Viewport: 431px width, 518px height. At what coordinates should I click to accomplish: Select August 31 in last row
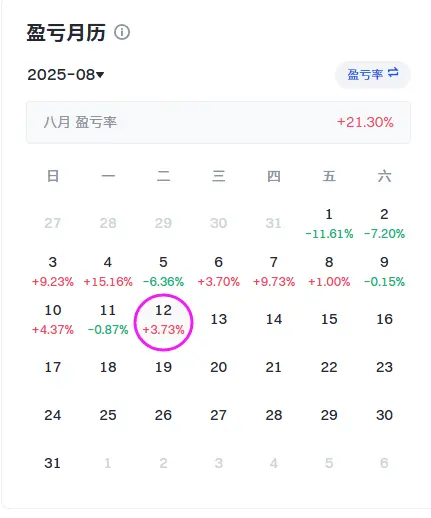[52, 463]
